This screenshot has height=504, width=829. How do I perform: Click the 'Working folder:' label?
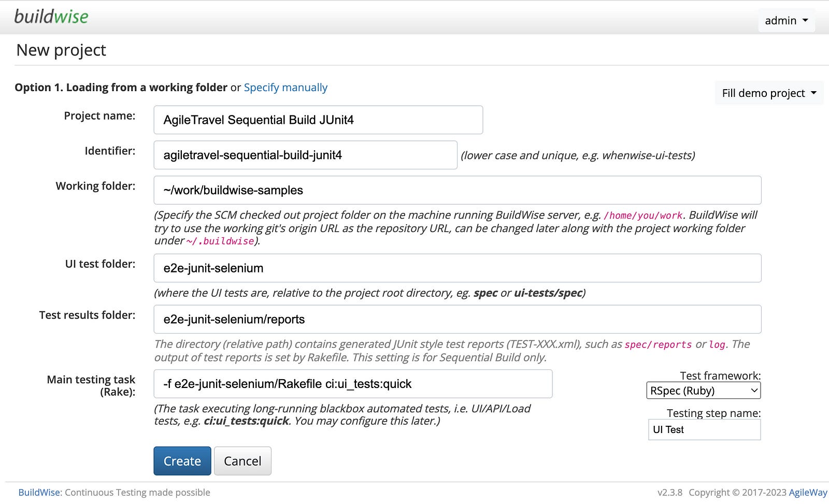pos(95,186)
